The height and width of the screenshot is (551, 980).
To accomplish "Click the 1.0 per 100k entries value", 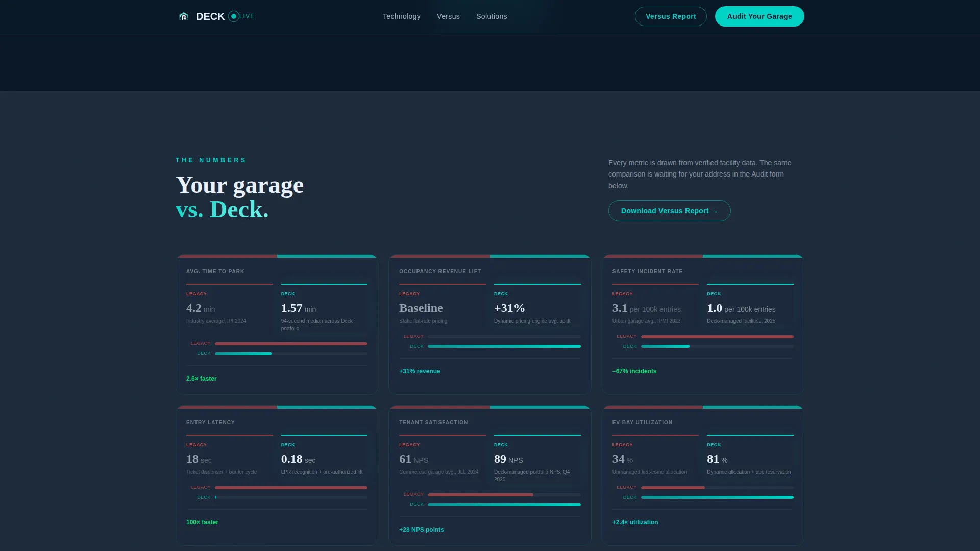I will point(741,308).
